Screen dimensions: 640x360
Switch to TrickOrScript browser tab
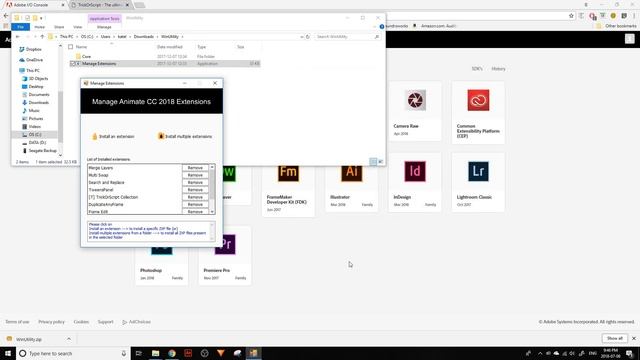pos(100,5)
